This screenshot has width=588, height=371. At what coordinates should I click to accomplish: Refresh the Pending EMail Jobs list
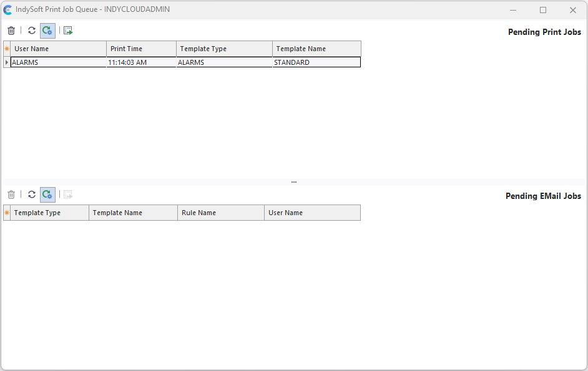[x=32, y=195]
